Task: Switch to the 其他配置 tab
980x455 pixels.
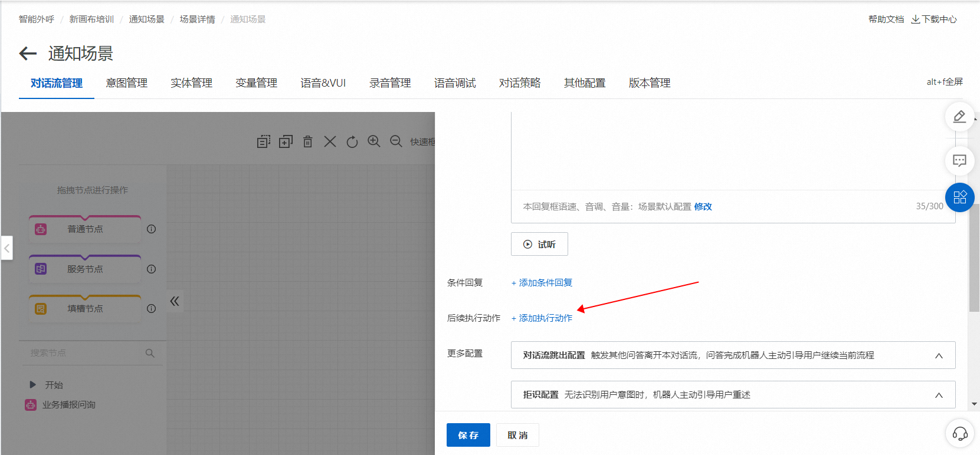Action: (x=585, y=83)
